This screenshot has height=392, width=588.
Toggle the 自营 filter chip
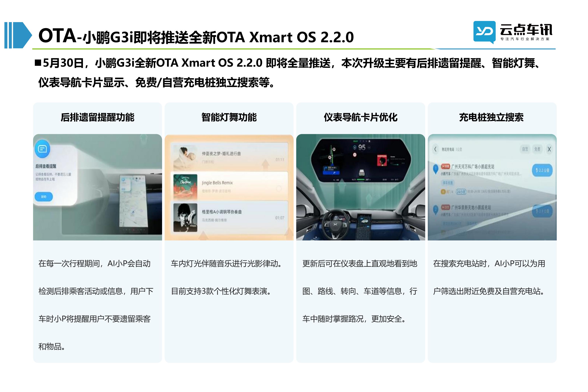click(525, 149)
